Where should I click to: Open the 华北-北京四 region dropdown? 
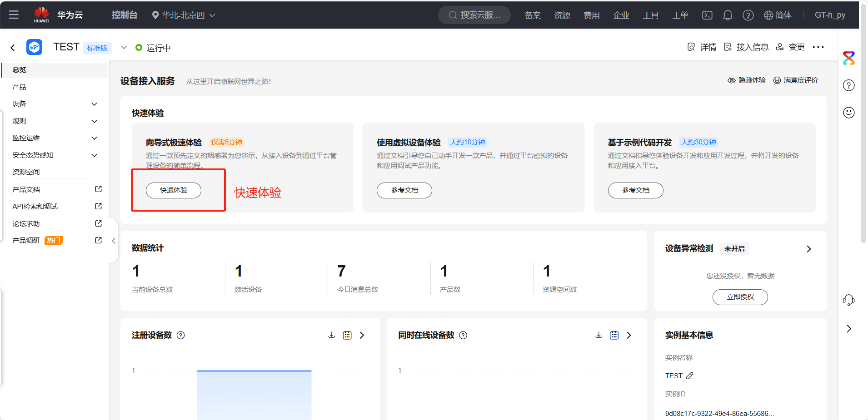(184, 15)
